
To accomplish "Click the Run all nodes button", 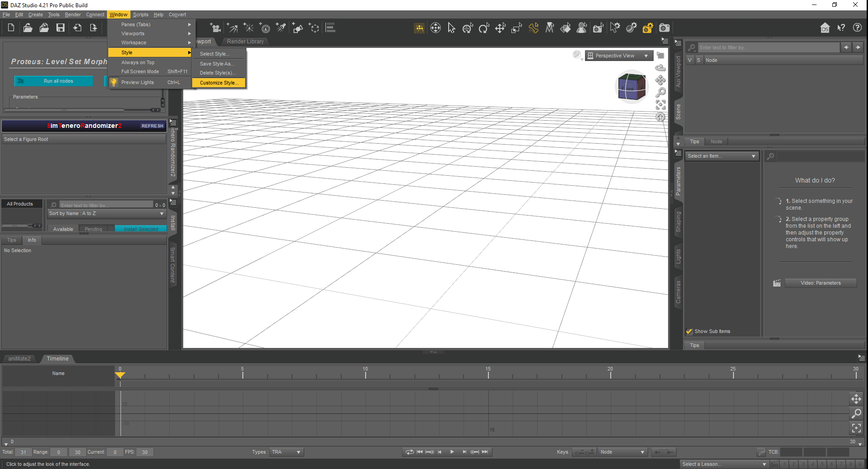I will click(54, 81).
